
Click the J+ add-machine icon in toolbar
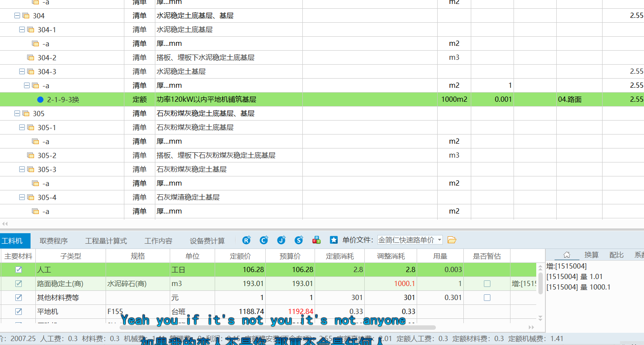281,240
